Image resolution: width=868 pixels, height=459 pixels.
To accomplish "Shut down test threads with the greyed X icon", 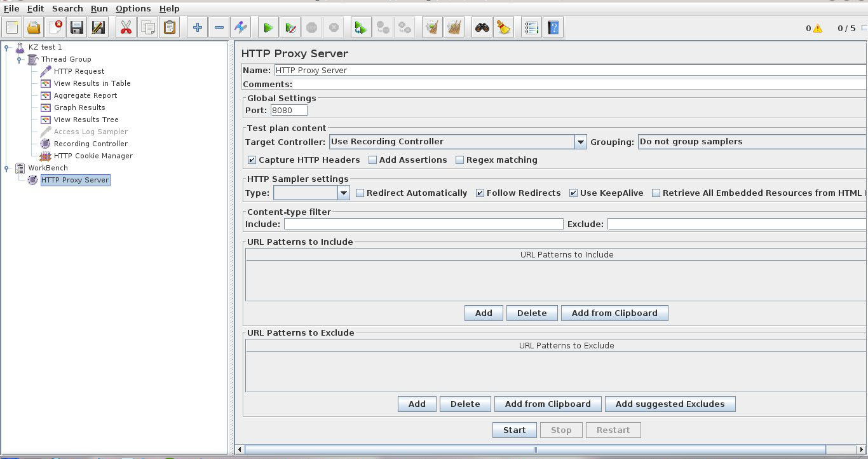I will (333, 27).
